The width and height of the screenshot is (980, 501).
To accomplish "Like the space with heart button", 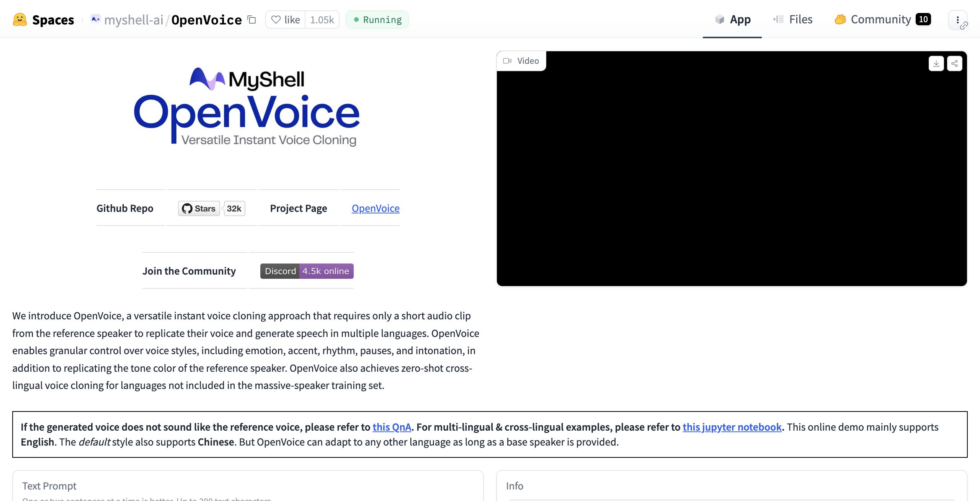I will click(286, 20).
